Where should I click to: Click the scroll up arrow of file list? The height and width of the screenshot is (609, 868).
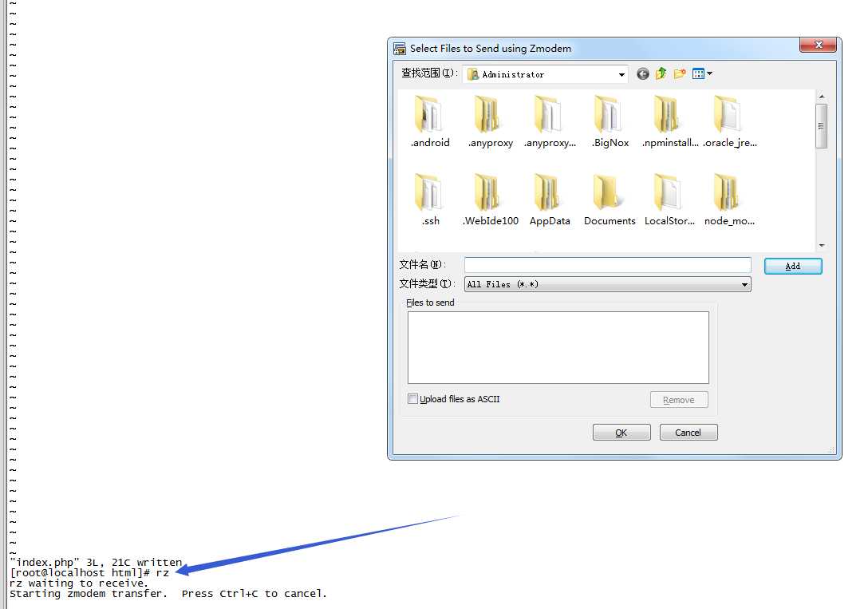click(x=822, y=97)
